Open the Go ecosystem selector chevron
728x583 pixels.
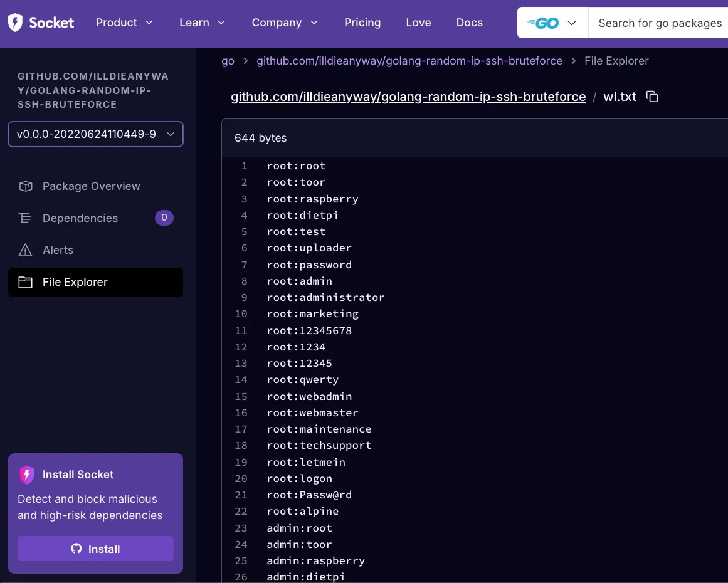571,23
